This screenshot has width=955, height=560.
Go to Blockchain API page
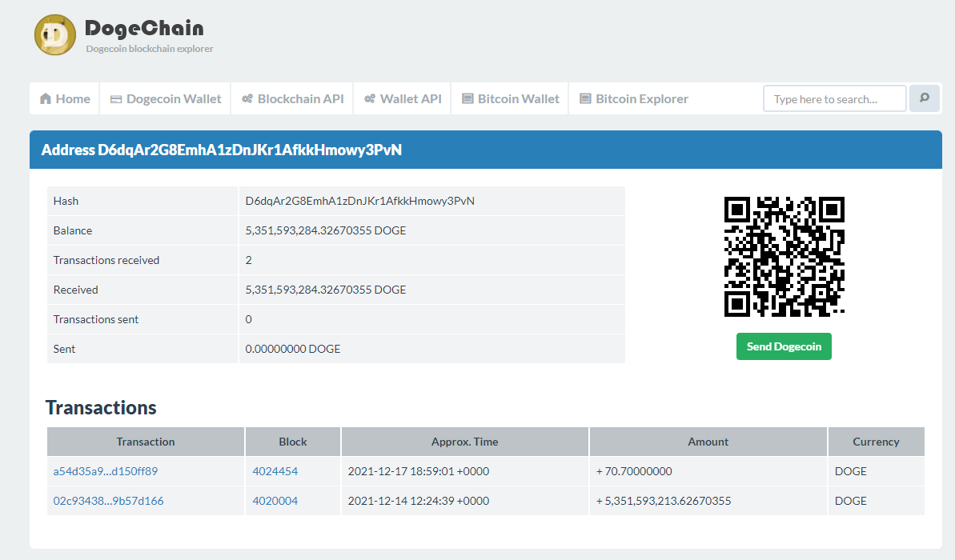[292, 98]
